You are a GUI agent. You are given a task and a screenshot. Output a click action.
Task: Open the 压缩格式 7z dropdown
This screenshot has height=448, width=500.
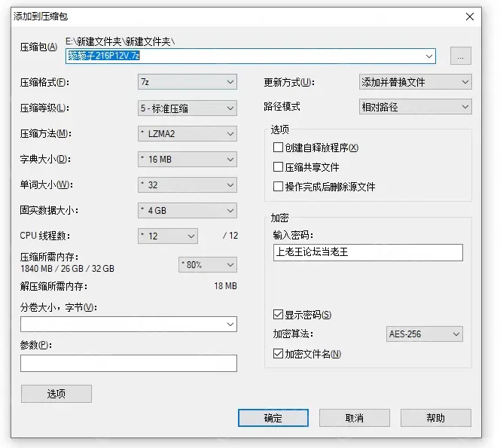click(x=187, y=82)
